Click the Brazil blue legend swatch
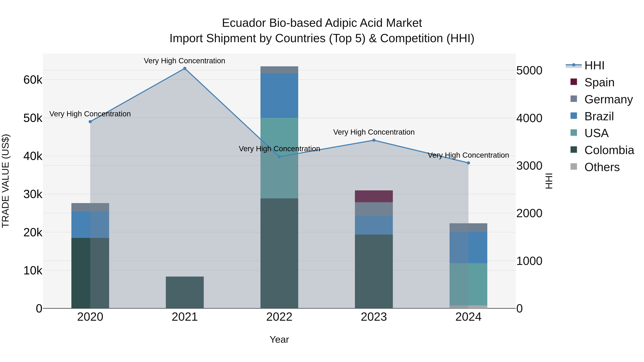Image resolution: width=644 pixels, height=362 pixels. pos(574,116)
